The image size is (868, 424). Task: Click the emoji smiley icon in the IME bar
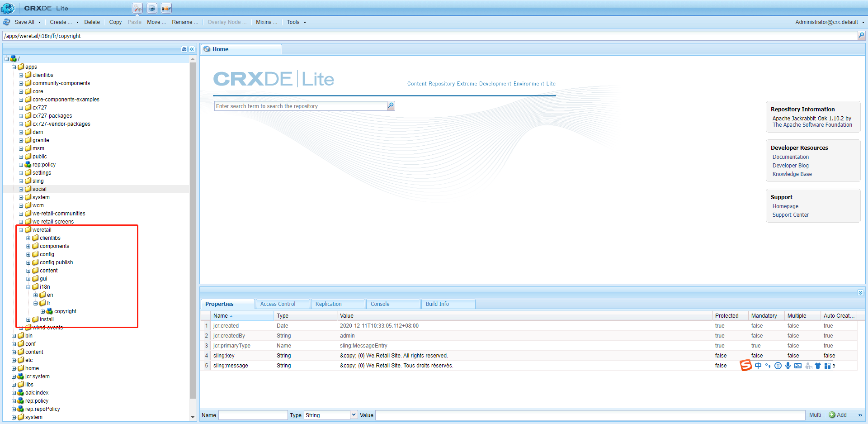(778, 366)
